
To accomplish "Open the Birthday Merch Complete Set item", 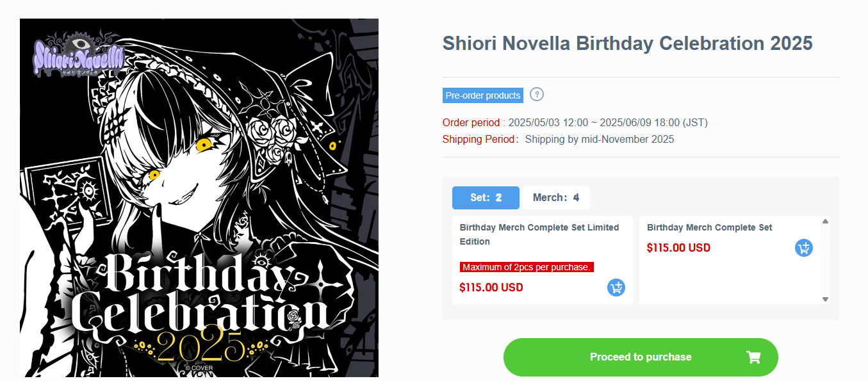I will [709, 227].
